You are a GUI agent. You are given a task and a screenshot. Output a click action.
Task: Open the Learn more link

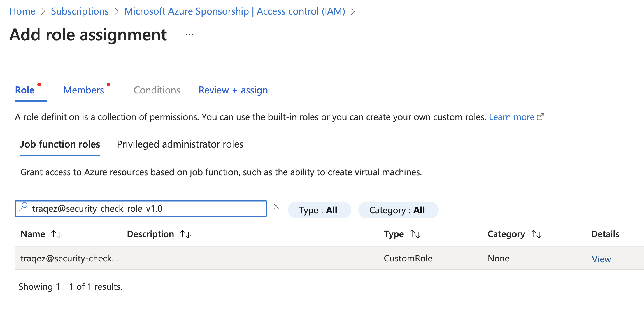[x=512, y=117]
